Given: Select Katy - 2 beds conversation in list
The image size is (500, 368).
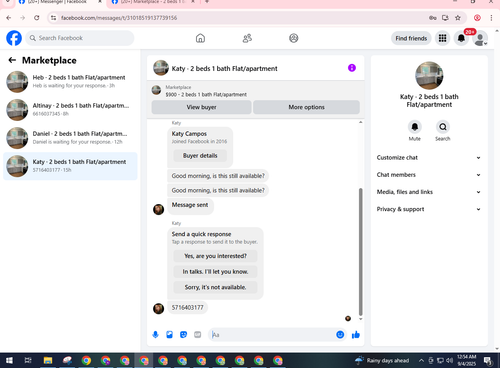Looking at the screenshot, I should point(70,166).
